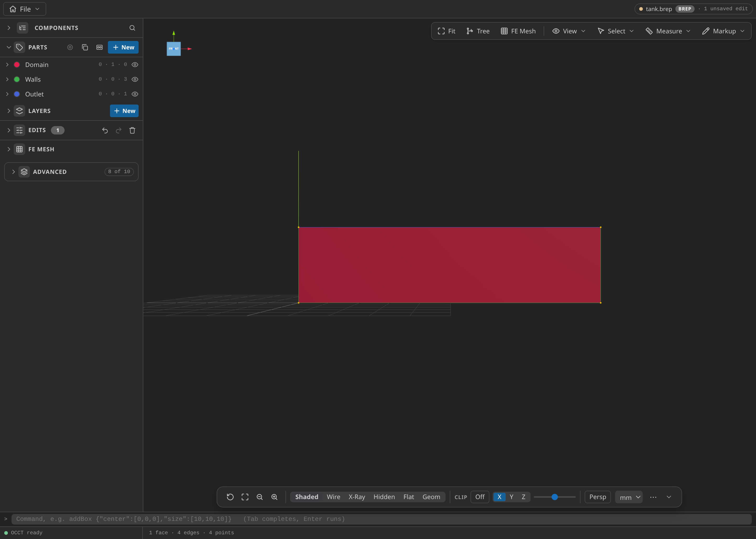
Task: Switch to Hidden display mode
Action: (384, 497)
